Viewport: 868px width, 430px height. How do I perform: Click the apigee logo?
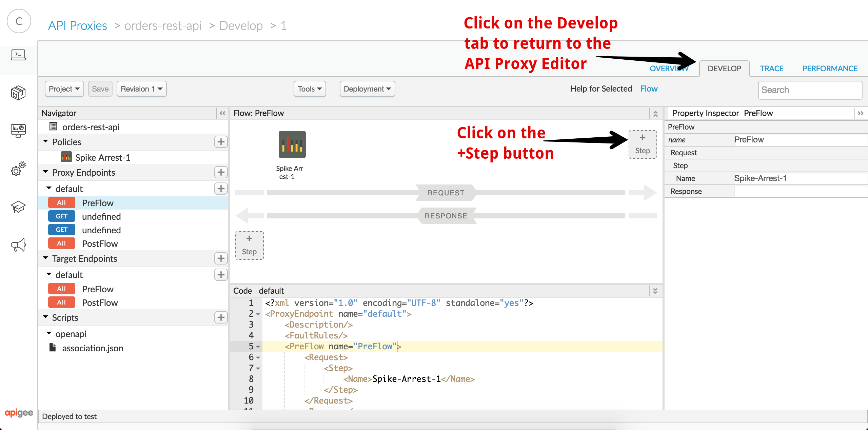pyautogui.click(x=19, y=413)
